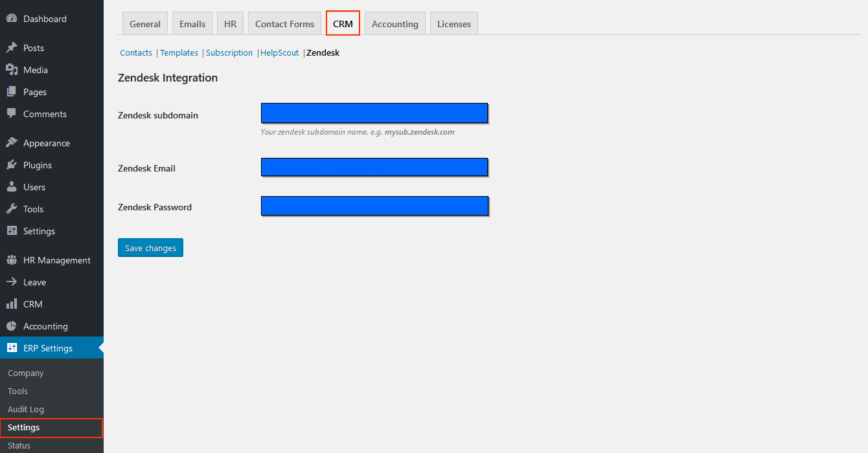Image resolution: width=868 pixels, height=453 pixels.
Task: Select the Zendesk subsection link
Action: pos(323,53)
